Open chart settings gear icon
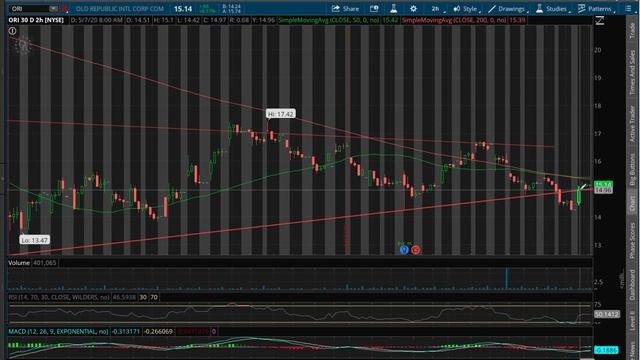The image size is (640, 360). tap(413, 9)
